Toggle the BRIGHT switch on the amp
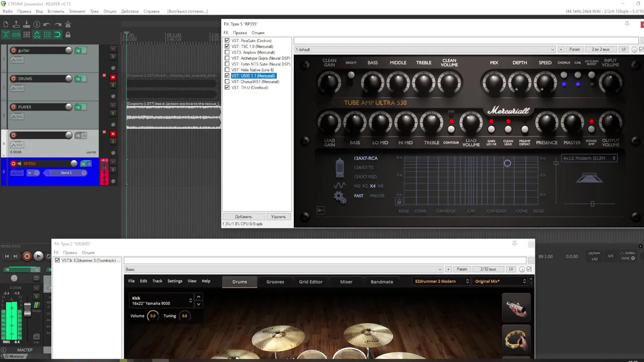 351,75
